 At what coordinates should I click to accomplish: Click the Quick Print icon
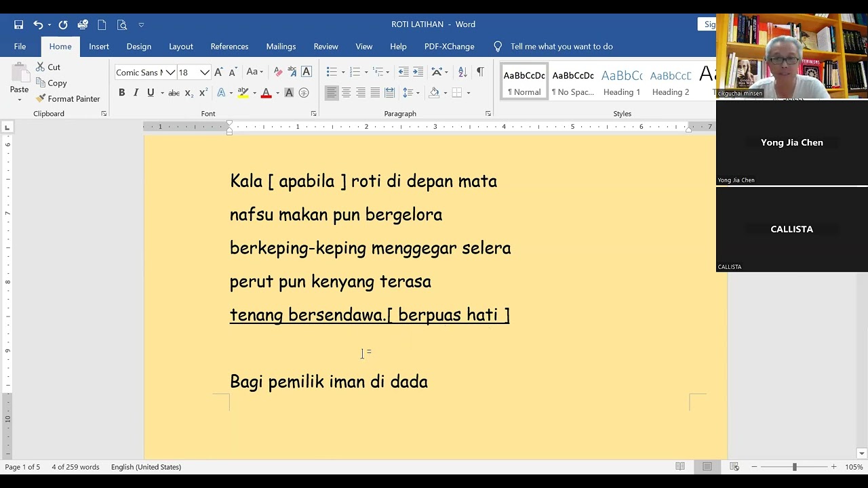point(83,24)
